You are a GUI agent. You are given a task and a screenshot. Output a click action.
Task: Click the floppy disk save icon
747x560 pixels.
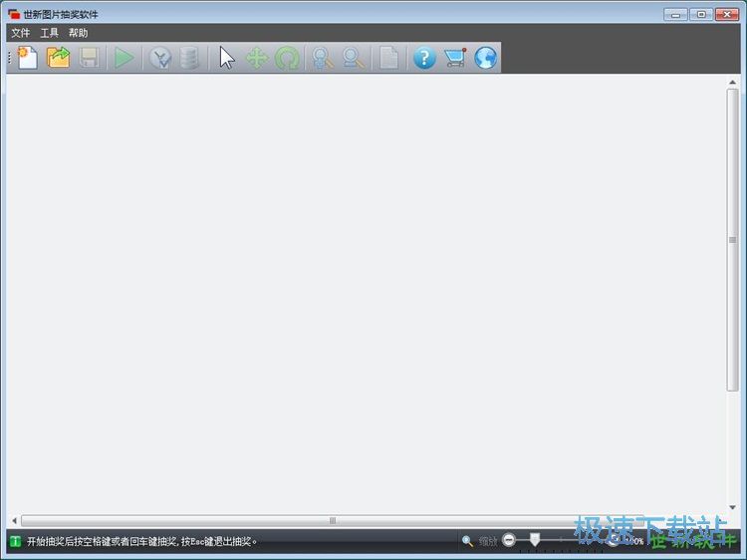[89, 58]
